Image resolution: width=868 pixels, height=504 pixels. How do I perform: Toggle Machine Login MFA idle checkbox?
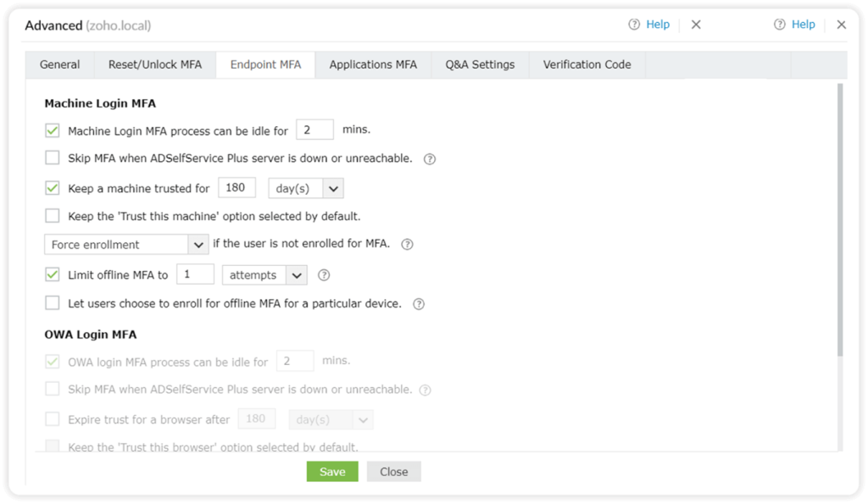tap(53, 130)
